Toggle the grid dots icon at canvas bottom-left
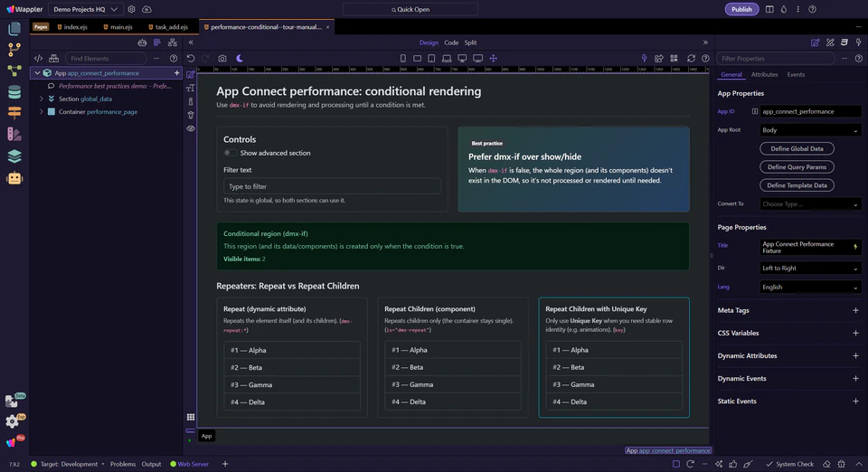Image resolution: width=868 pixels, height=472 pixels. pyautogui.click(x=191, y=417)
